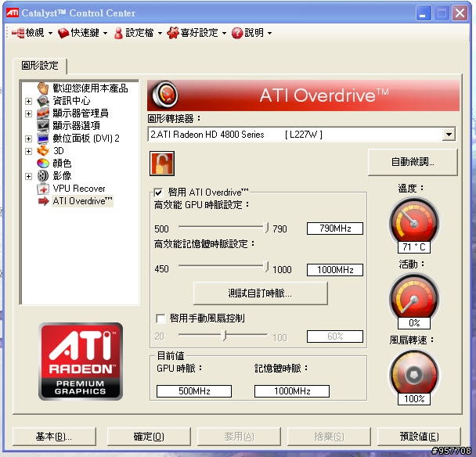Select 顏色 in the tree
The image size is (476, 457).
tap(62, 164)
